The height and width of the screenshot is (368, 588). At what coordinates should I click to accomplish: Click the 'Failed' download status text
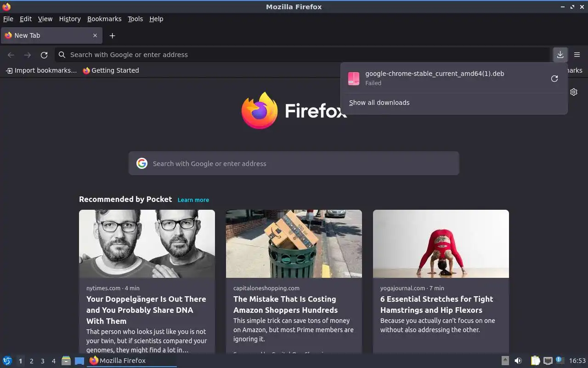point(373,83)
